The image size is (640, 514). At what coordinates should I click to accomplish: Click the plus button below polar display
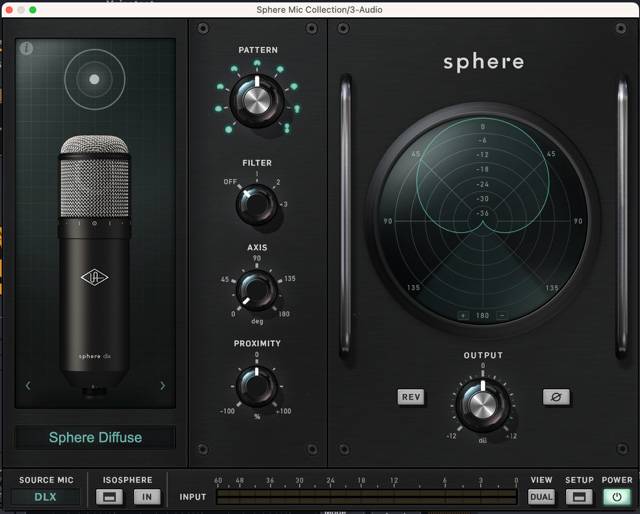(463, 315)
